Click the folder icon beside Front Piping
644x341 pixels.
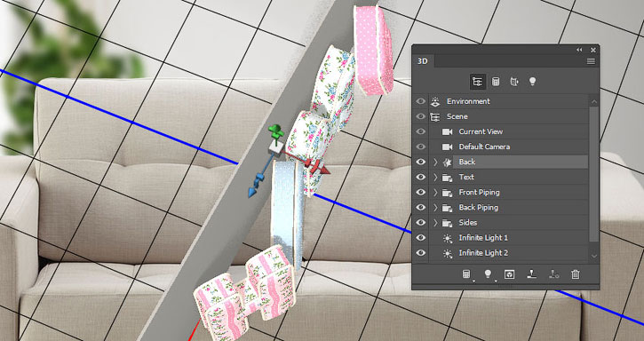447,193
